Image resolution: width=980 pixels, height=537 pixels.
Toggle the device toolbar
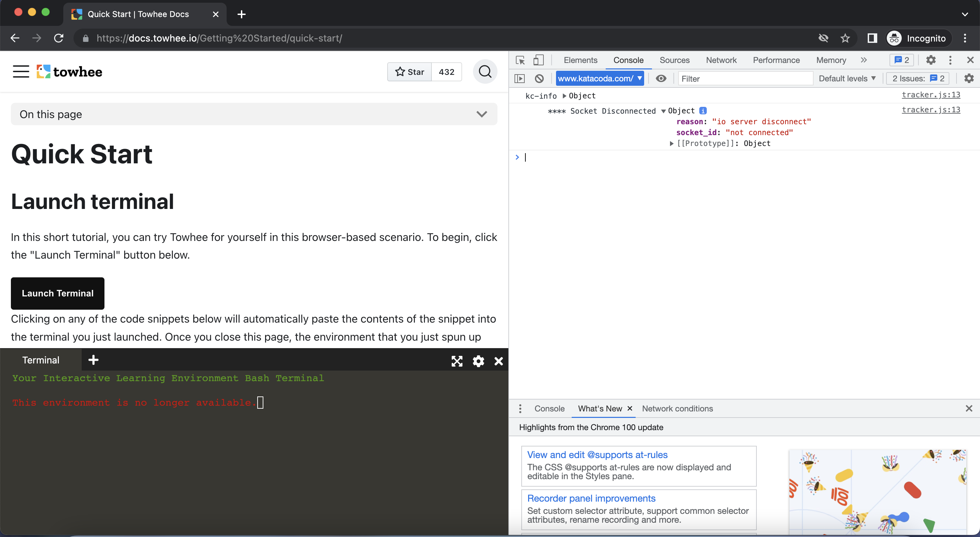point(539,60)
